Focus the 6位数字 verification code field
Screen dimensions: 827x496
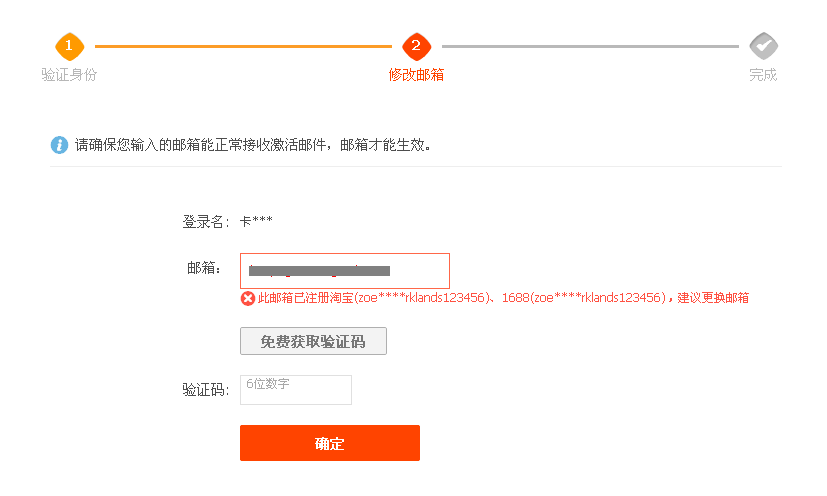tap(296, 390)
